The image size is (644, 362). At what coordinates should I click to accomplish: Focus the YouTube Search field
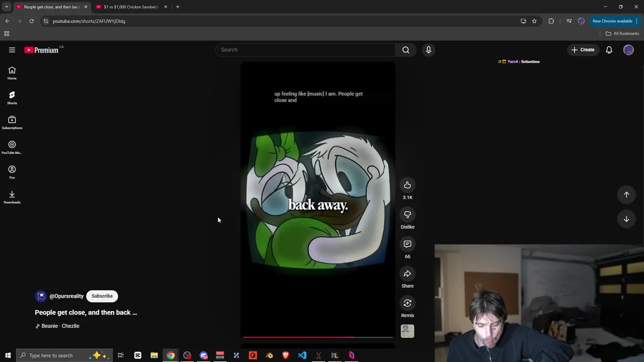[306, 50]
